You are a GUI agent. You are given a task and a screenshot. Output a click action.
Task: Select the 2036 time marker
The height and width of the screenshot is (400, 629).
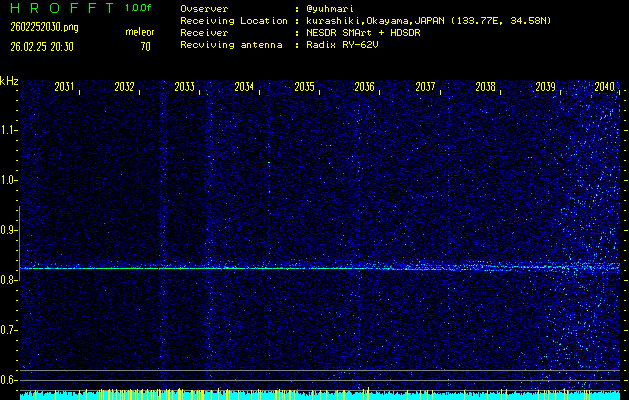[364, 87]
